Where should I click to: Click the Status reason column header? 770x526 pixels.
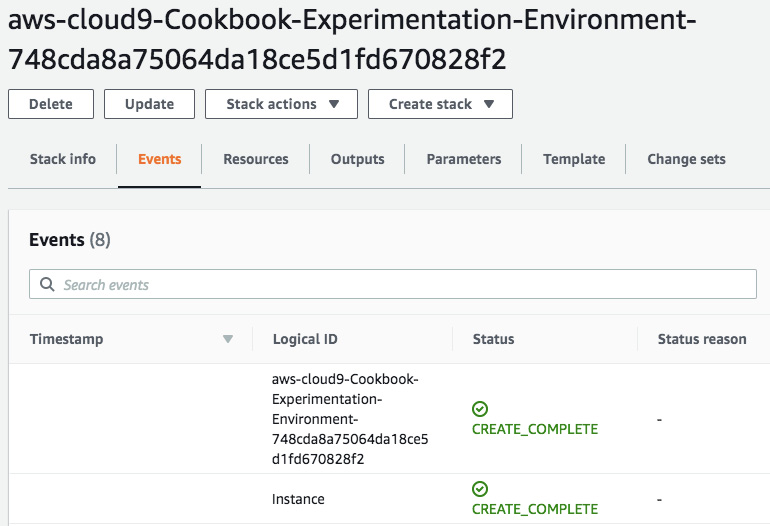point(702,339)
